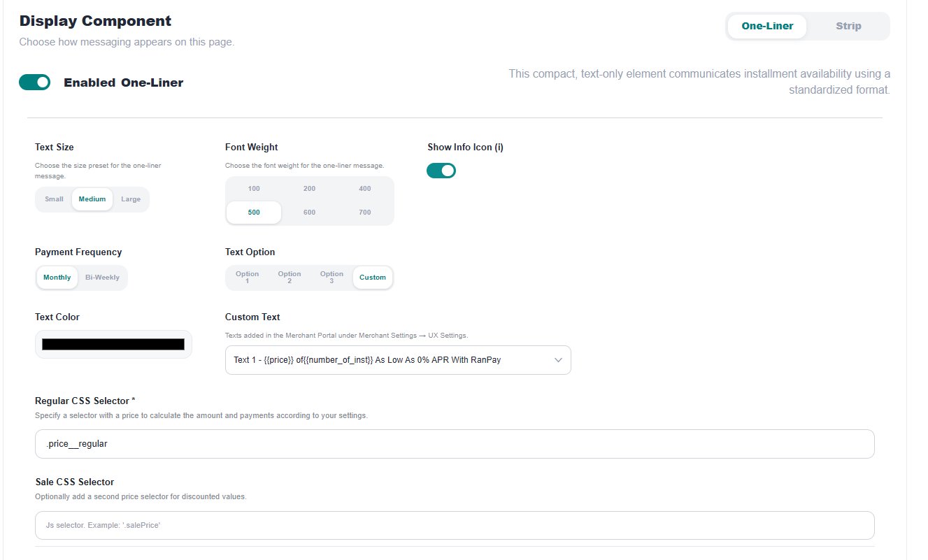Open the Custom Text dropdown
Screen dimensions: 928x560
pos(398,360)
